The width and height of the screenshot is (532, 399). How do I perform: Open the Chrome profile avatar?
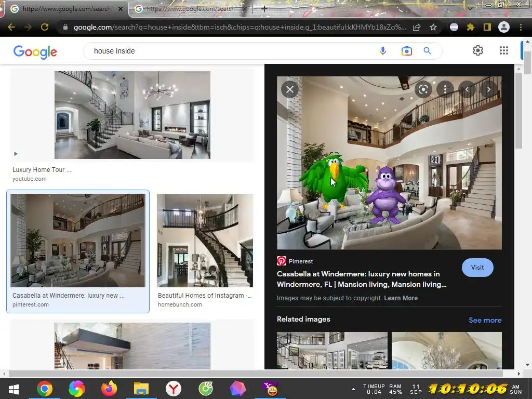click(x=504, y=27)
